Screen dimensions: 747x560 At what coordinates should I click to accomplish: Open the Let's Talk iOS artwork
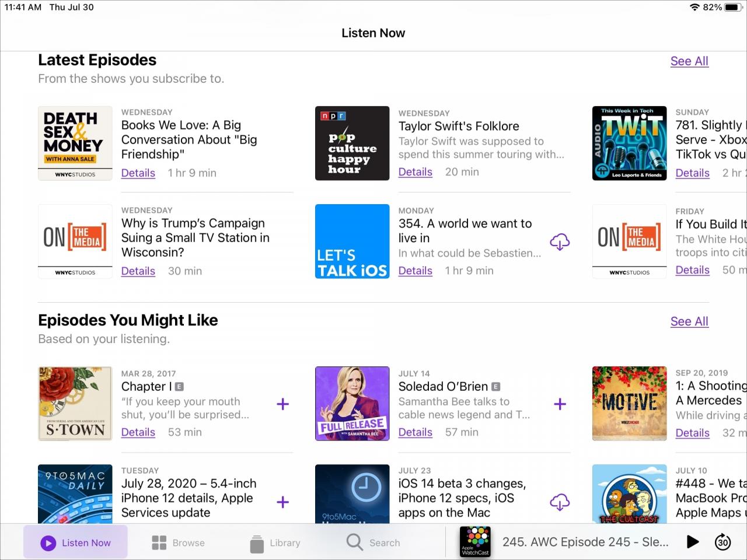click(352, 242)
